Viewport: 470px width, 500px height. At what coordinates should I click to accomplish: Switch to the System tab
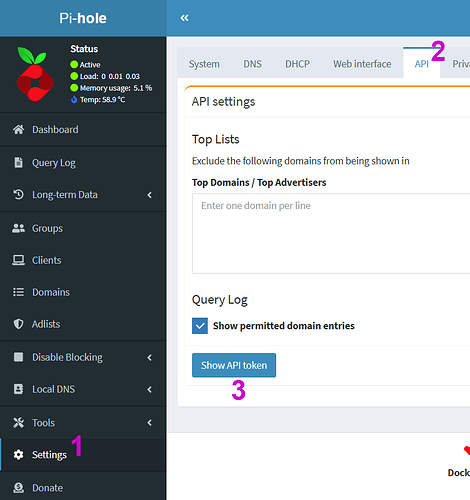[204, 64]
